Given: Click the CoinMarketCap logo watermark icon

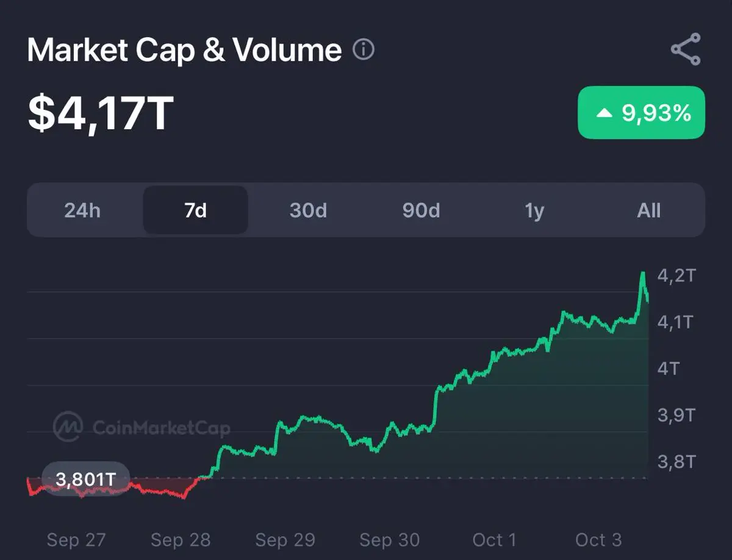Looking at the screenshot, I should pyautogui.click(x=68, y=426).
